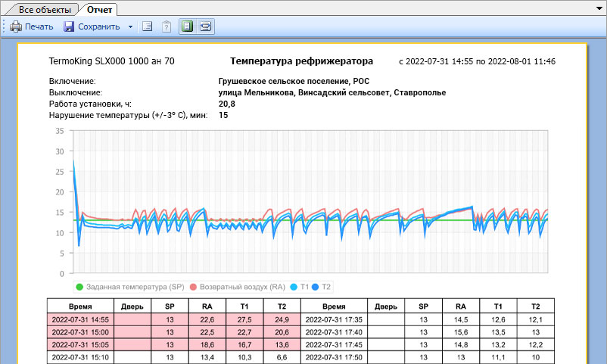Screen dimensions: 607x364
Task: Toggle the green Заданная температура (SP) legend marker
Action: click(79, 287)
